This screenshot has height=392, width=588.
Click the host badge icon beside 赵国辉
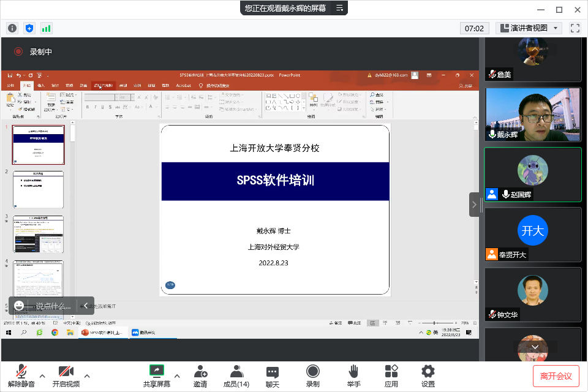(492, 194)
